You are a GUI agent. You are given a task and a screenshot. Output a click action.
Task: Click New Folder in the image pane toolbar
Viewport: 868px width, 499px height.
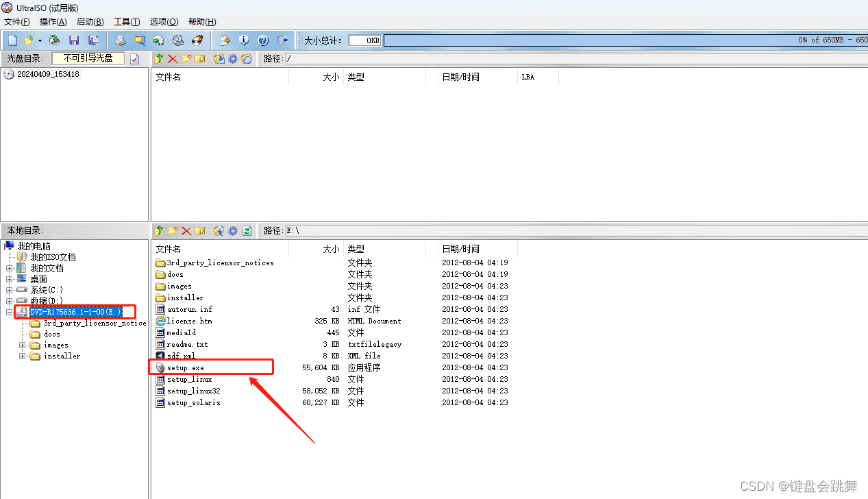click(186, 59)
